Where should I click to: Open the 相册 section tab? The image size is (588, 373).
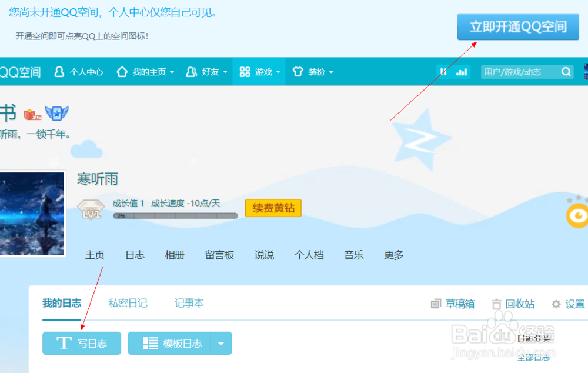174,255
